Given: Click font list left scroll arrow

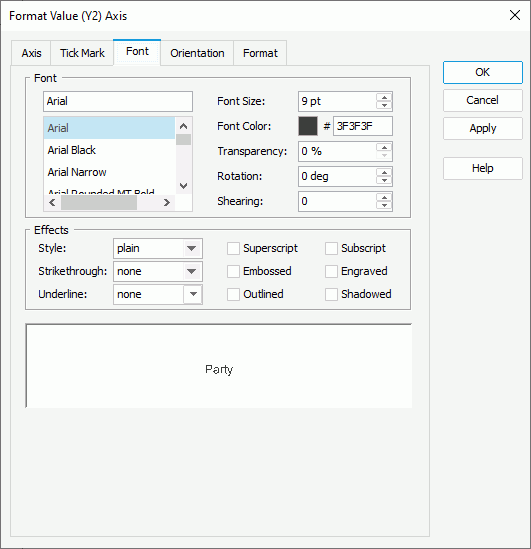Looking at the screenshot, I should [x=53, y=202].
